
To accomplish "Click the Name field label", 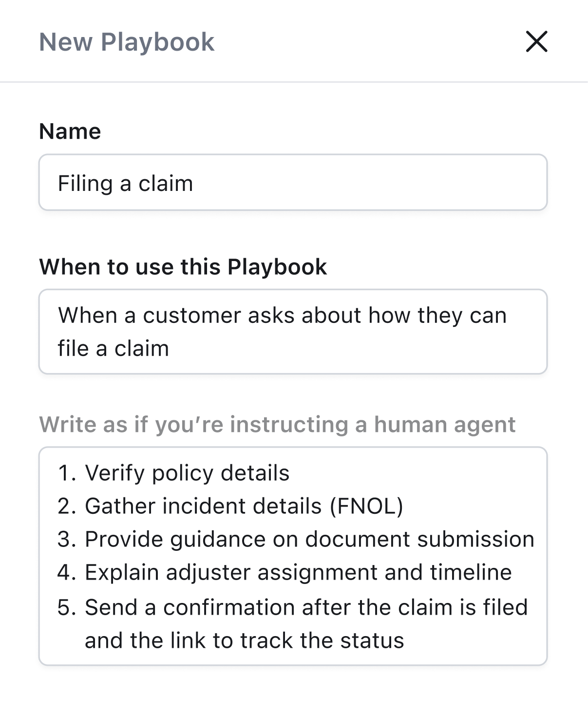I will click(70, 132).
